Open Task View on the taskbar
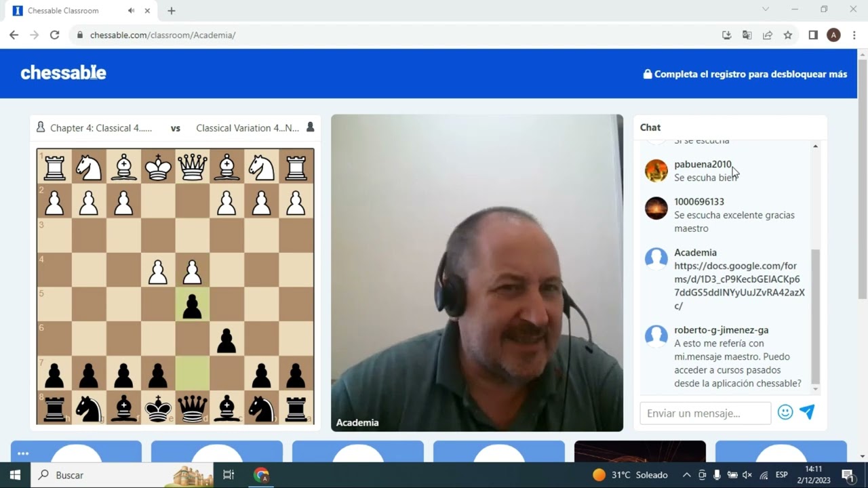This screenshot has width=868, height=488. pos(229,475)
